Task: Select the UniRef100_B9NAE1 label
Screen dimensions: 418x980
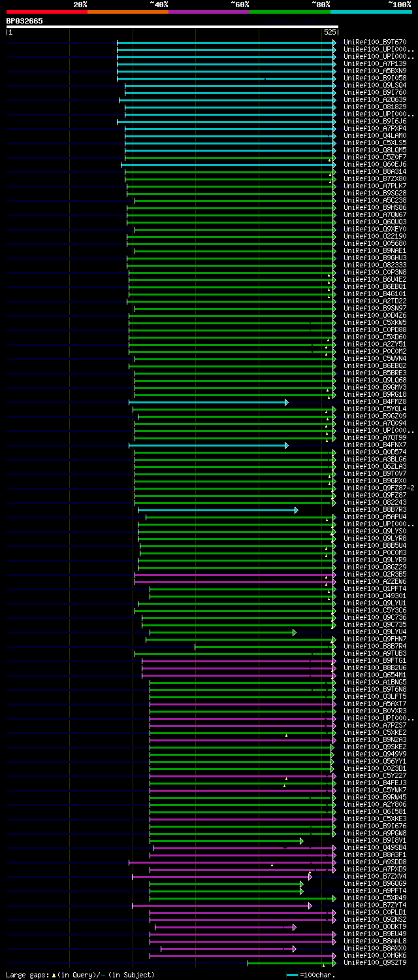Action: point(376,251)
